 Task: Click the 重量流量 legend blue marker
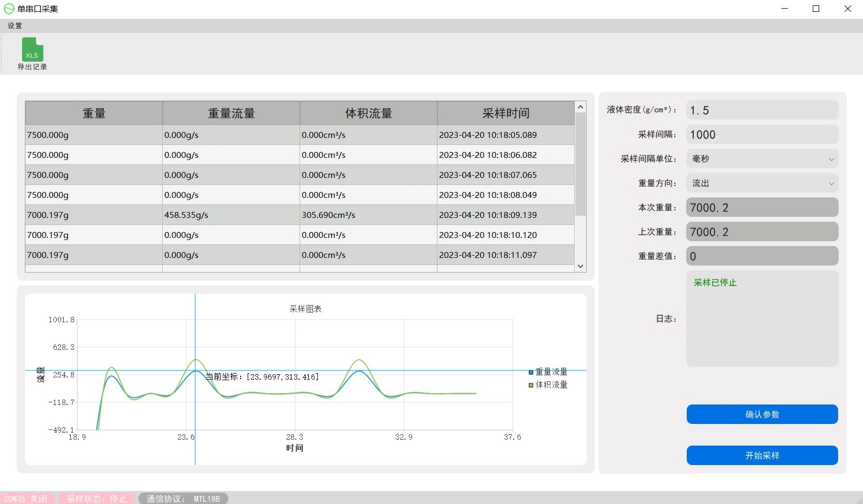tap(531, 372)
